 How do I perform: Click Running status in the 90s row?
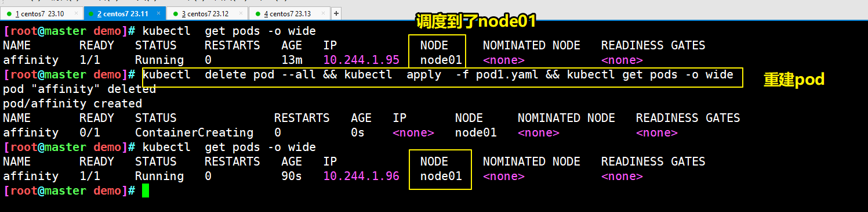coord(159,176)
